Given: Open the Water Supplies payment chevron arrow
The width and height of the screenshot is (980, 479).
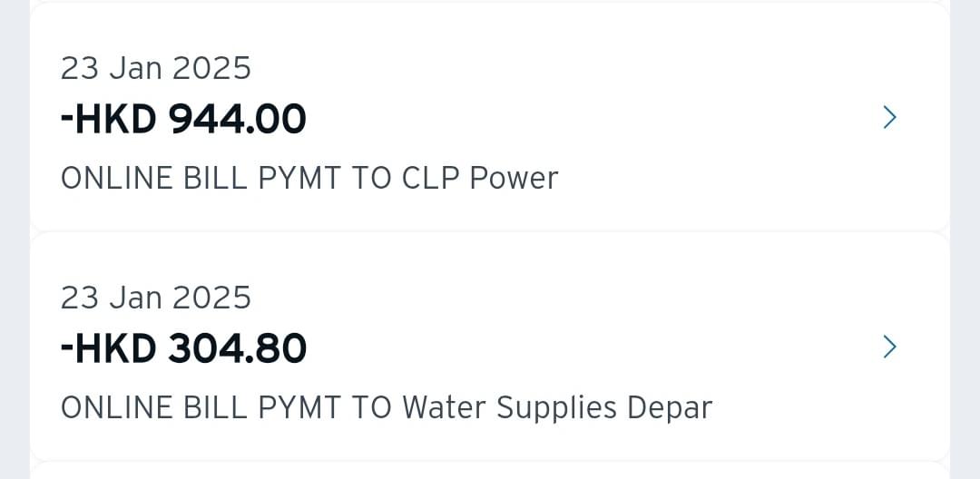Looking at the screenshot, I should coord(889,347).
